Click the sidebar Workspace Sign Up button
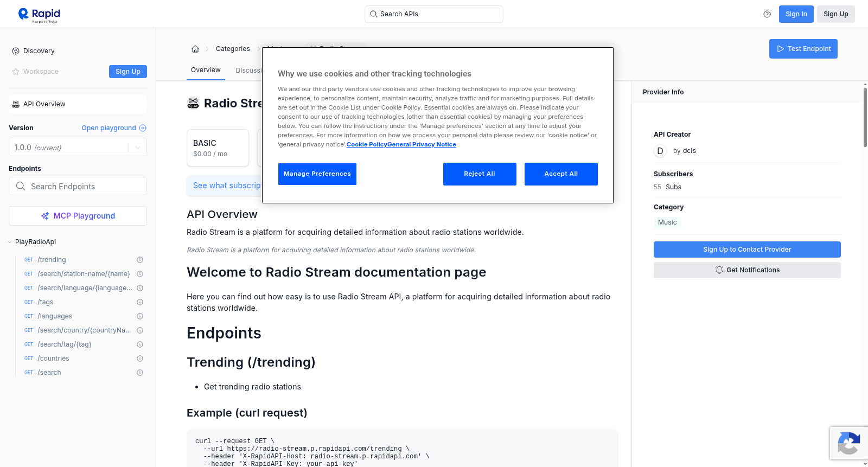This screenshot has width=868, height=467. 128,72
